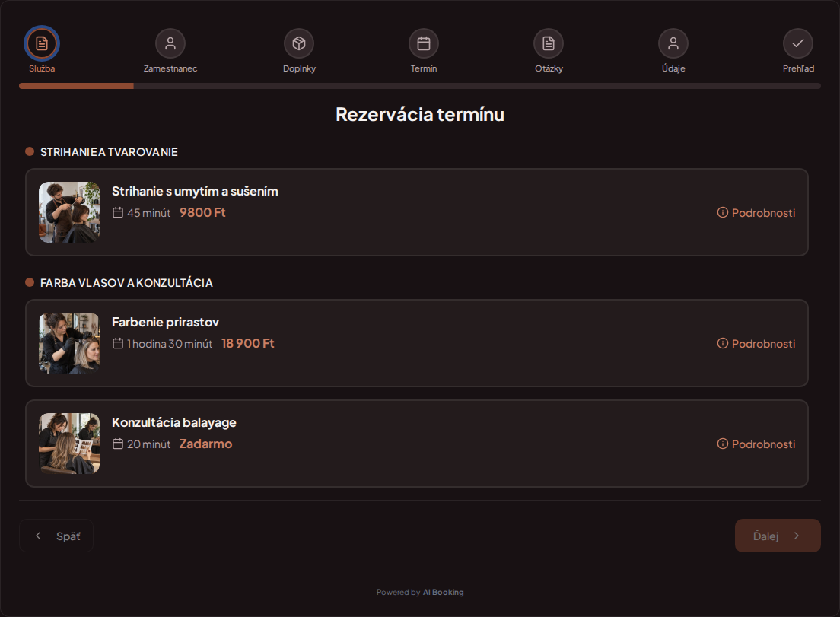Click the balayage consultation thumbnail
The width and height of the screenshot is (840, 617).
69,444
